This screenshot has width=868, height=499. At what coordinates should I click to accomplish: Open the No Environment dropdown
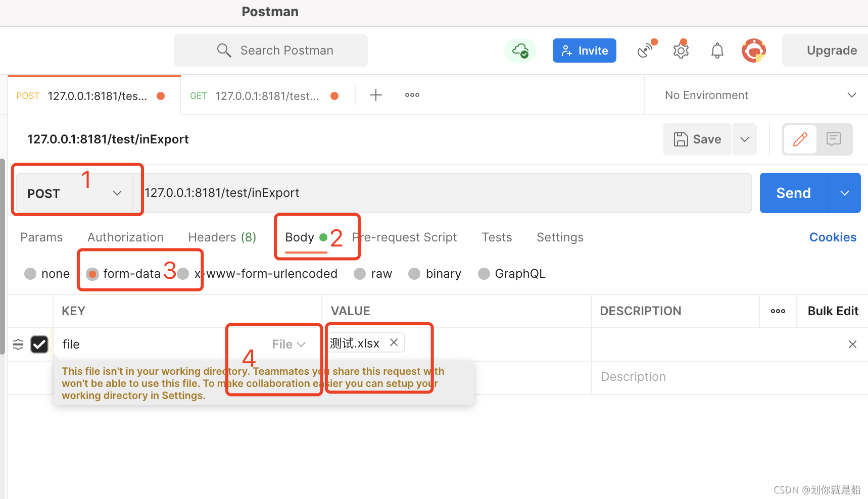[759, 95]
